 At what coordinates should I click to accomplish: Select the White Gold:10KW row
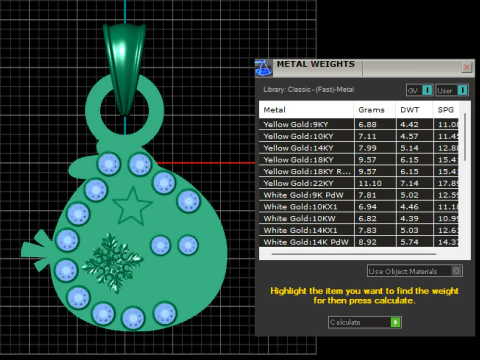(x=359, y=218)
